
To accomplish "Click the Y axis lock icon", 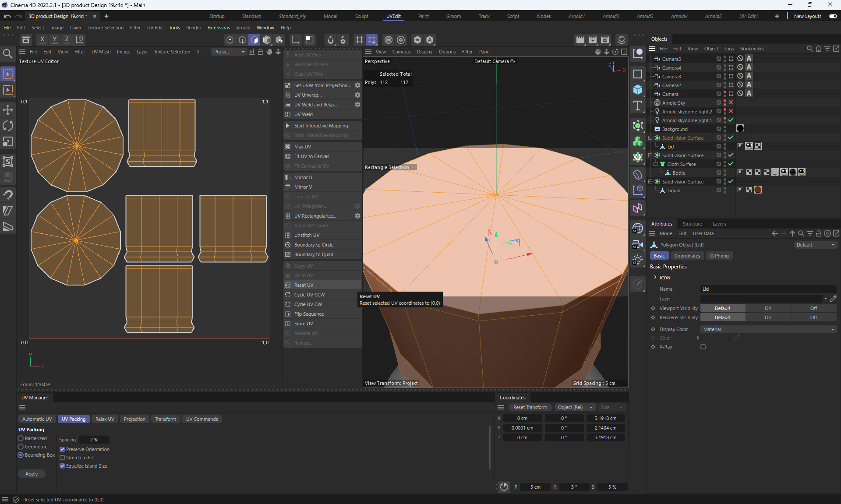I will pos(55,39).
